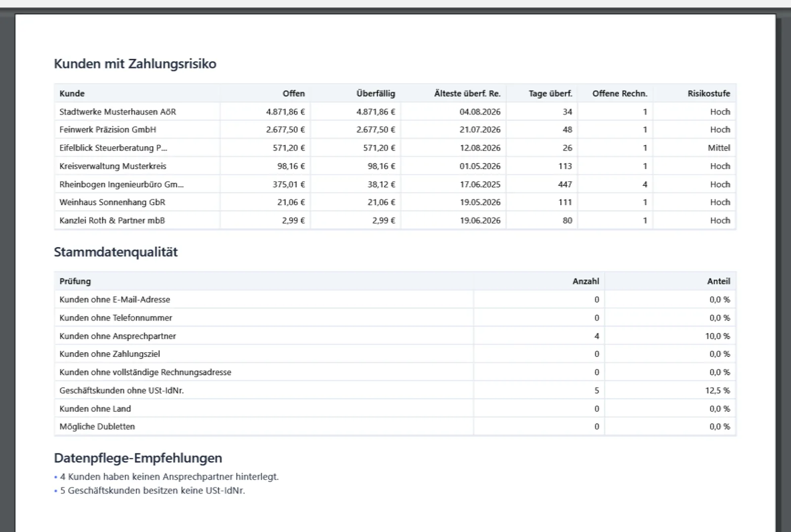The image size is (791, 532).
Task: Click the '12,5 %' share value
Action: [x=717, y=391]
